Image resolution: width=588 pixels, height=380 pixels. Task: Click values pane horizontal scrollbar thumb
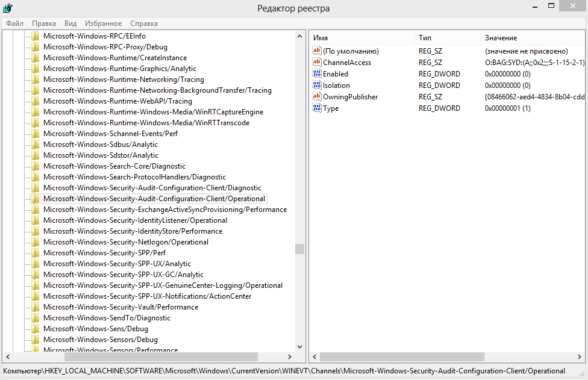402,357
